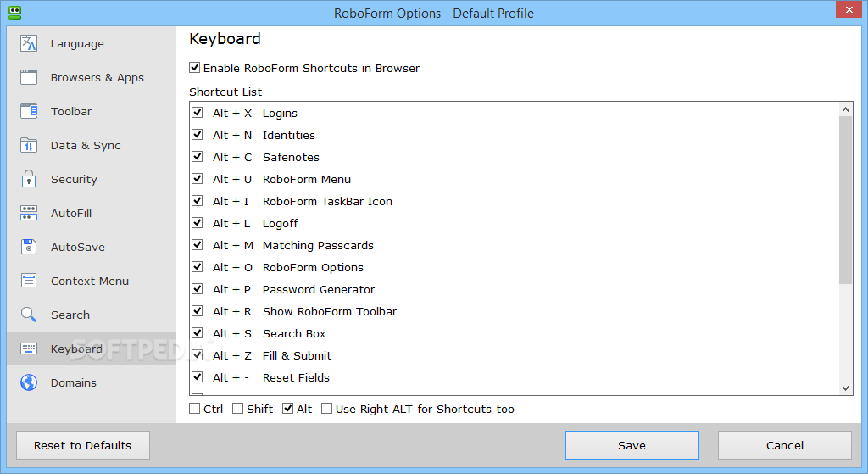Click the Data & Sync folder icon
868x474 pixels.
click(x=29, y=145)
